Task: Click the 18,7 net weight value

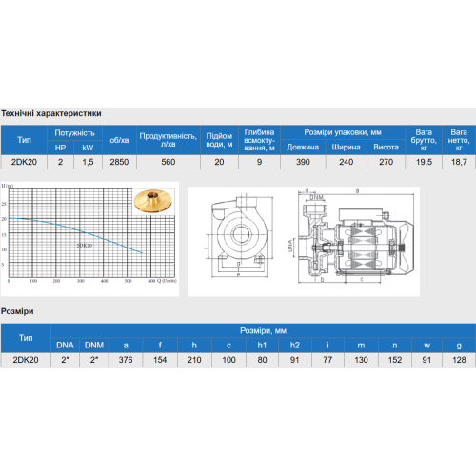Action: [x=459, y=162]
